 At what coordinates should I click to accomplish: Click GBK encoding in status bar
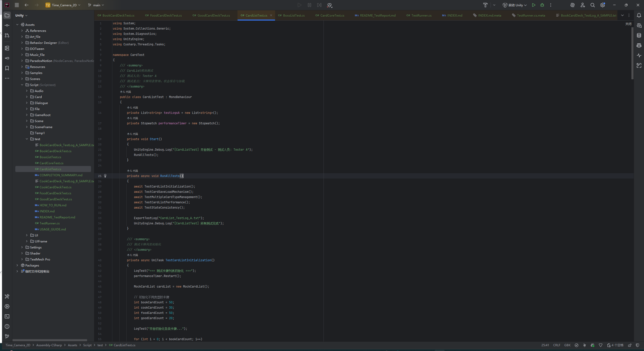click(x=567, y=345)
